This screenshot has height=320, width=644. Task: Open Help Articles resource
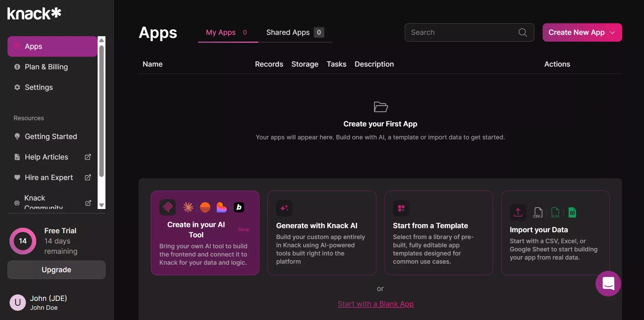coord(52,157)
